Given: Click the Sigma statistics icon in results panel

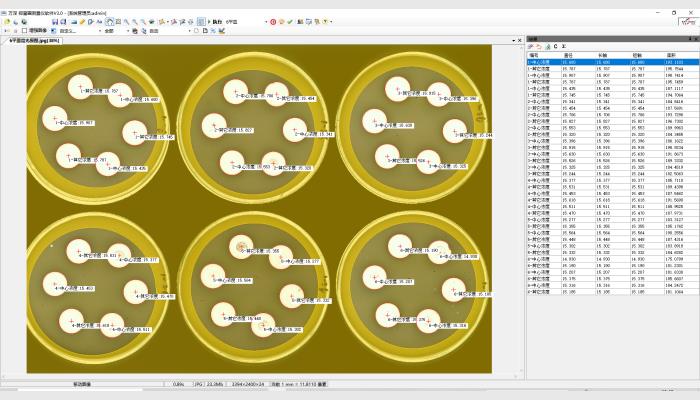Looking at the screenshot, I should click(564, 47).
